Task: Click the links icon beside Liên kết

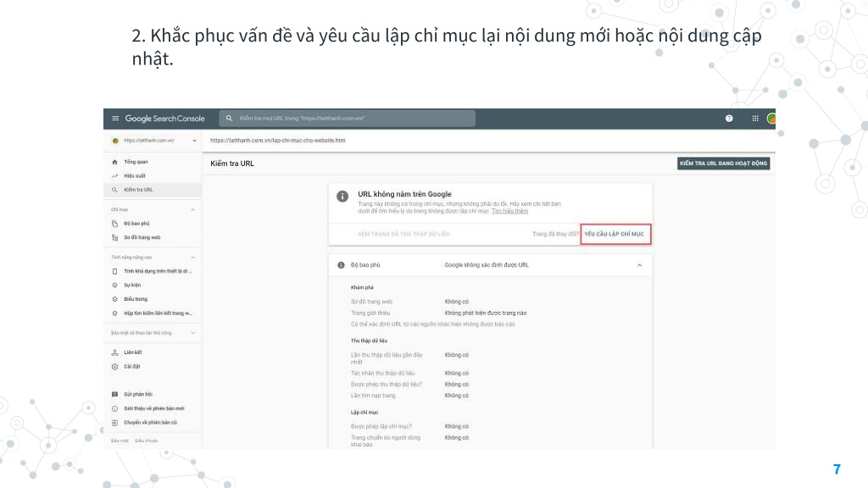Action: click(x=114, y=352)
